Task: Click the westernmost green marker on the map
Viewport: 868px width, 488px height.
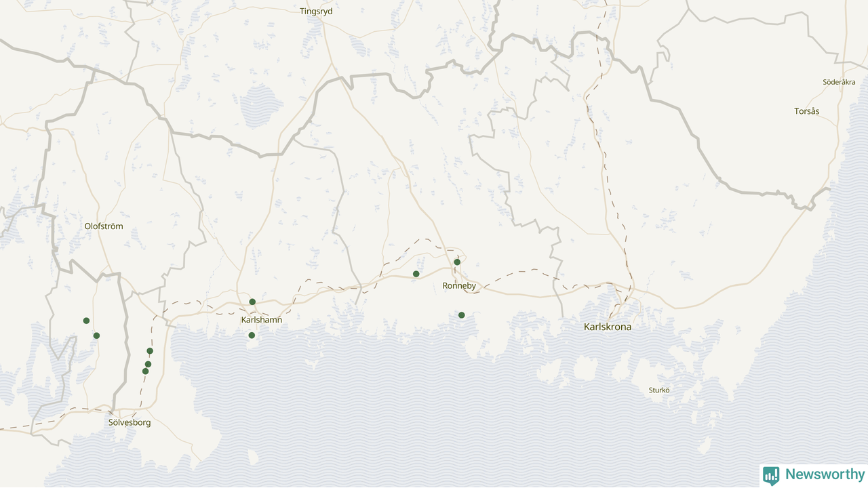Action: [86, 321]
